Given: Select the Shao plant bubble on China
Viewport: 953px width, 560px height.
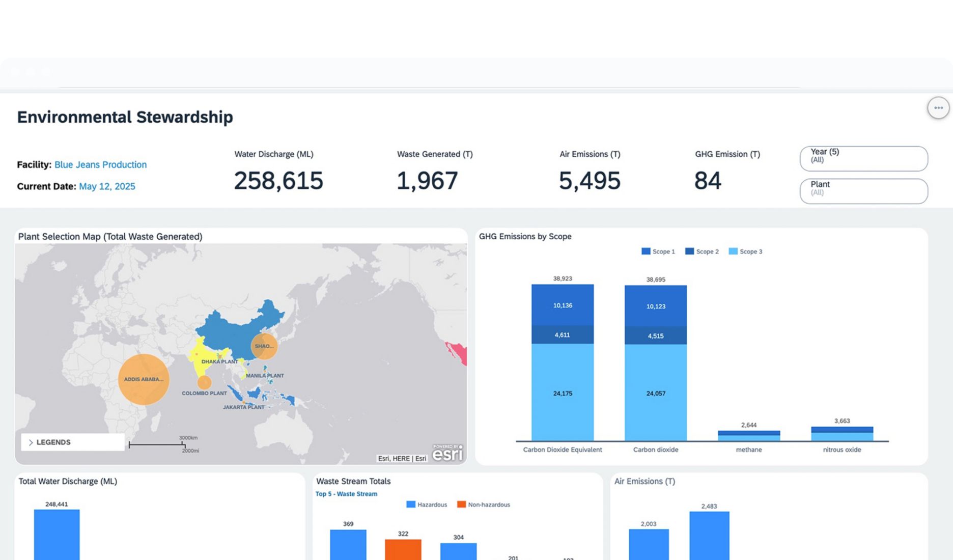Looking at the screenshot, I should coord(264,346).
